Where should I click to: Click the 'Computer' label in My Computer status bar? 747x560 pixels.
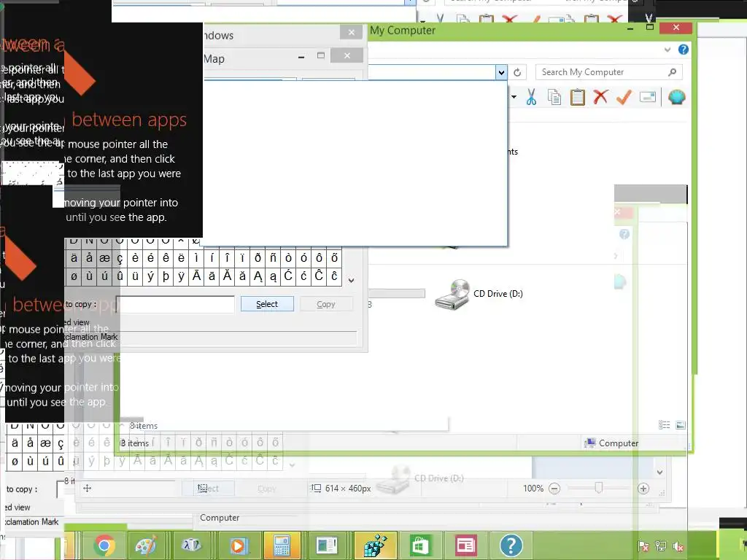point(619,443)
